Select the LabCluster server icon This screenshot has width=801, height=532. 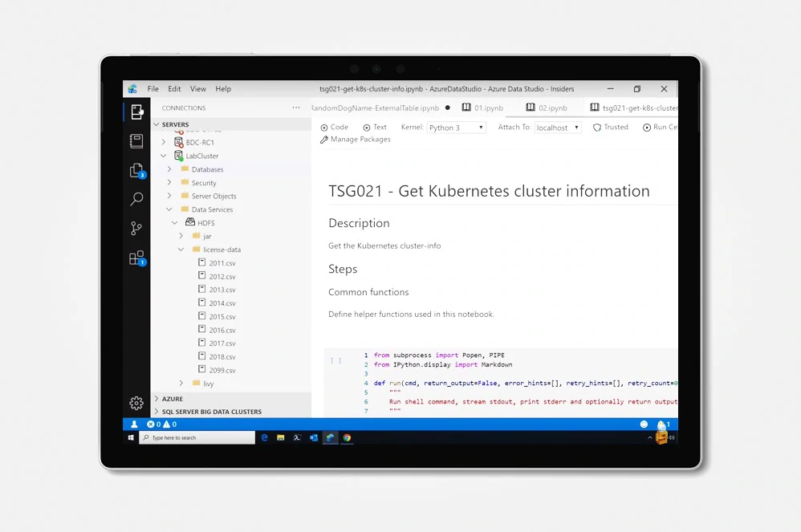[x=178, y=155]
